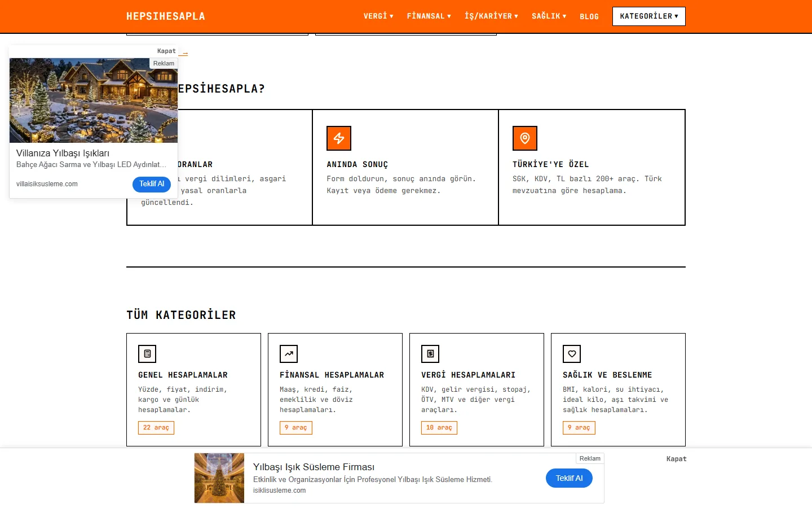Close the left popup ad with Kapat

(x=166, y=51)
